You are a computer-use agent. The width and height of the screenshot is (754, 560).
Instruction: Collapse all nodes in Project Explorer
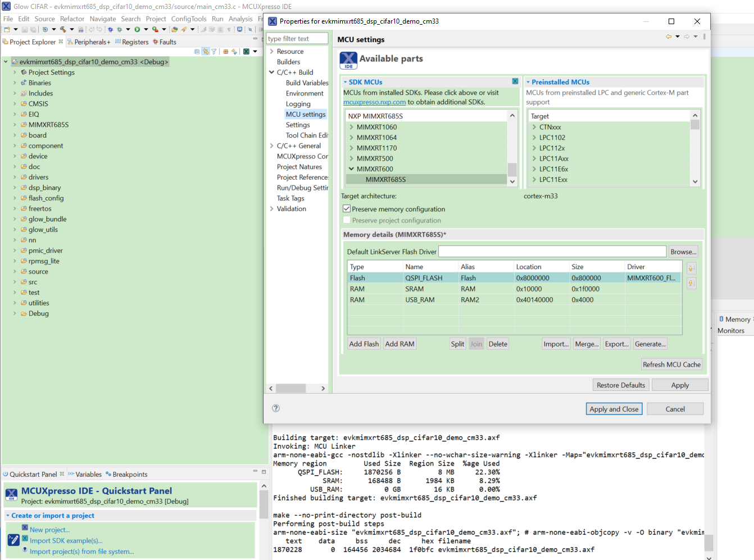[197, 51]
